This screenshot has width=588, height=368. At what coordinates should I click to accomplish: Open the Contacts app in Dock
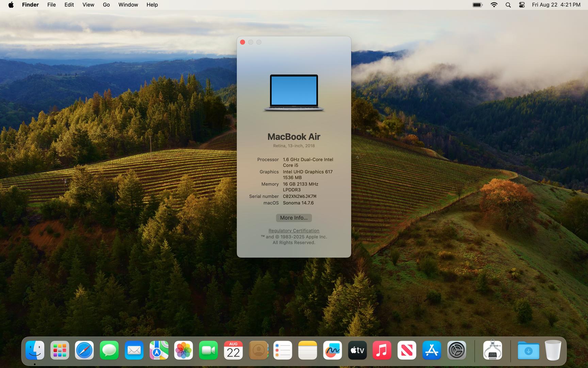click(x=258, y=350)
